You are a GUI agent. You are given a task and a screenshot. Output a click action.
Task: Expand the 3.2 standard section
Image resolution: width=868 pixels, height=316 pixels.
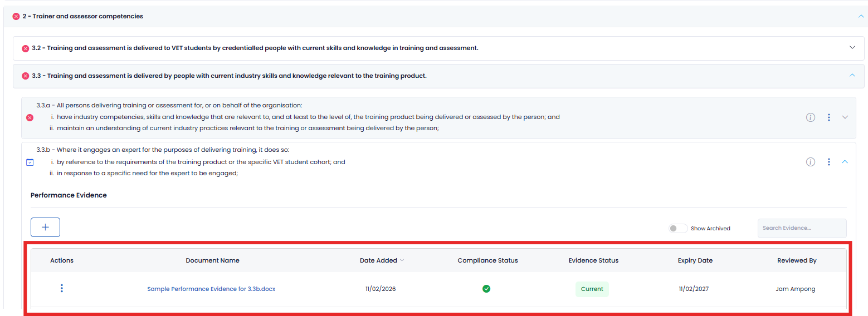pos(852,48)
